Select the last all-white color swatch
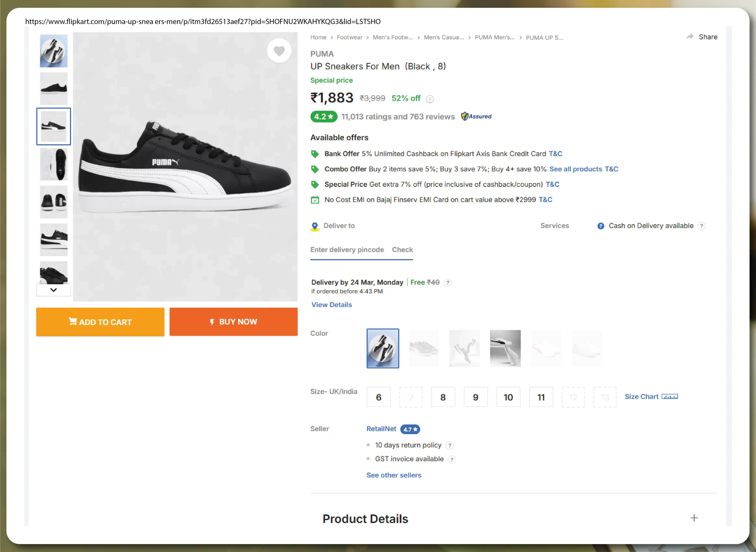756x552 pixels. coord(587,348)
